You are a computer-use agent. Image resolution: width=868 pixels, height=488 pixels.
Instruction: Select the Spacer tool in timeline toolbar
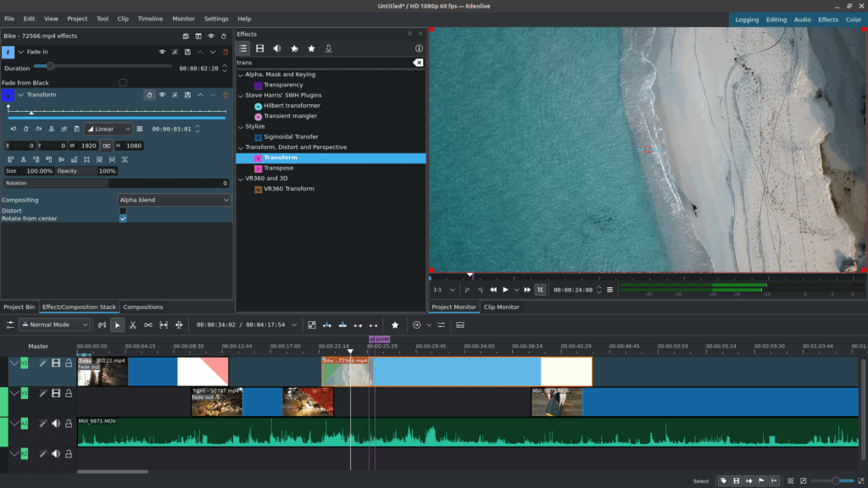[148, 324]
